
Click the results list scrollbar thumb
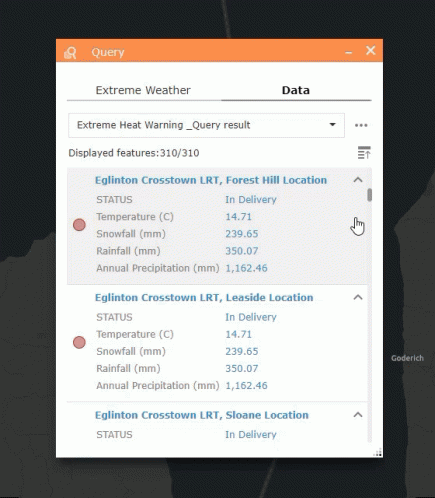click(369, 195)
